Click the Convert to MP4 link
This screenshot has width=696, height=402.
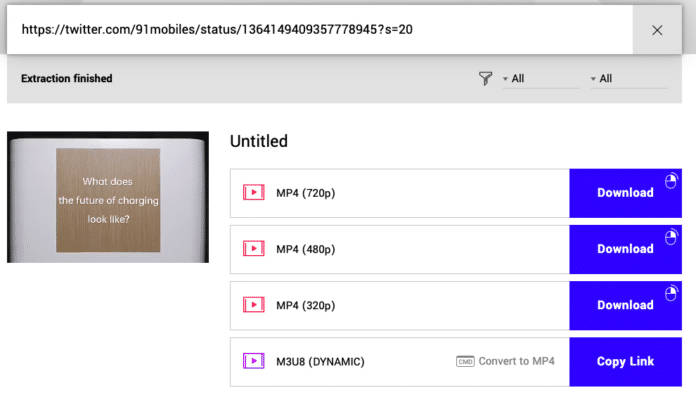[517, 362]
